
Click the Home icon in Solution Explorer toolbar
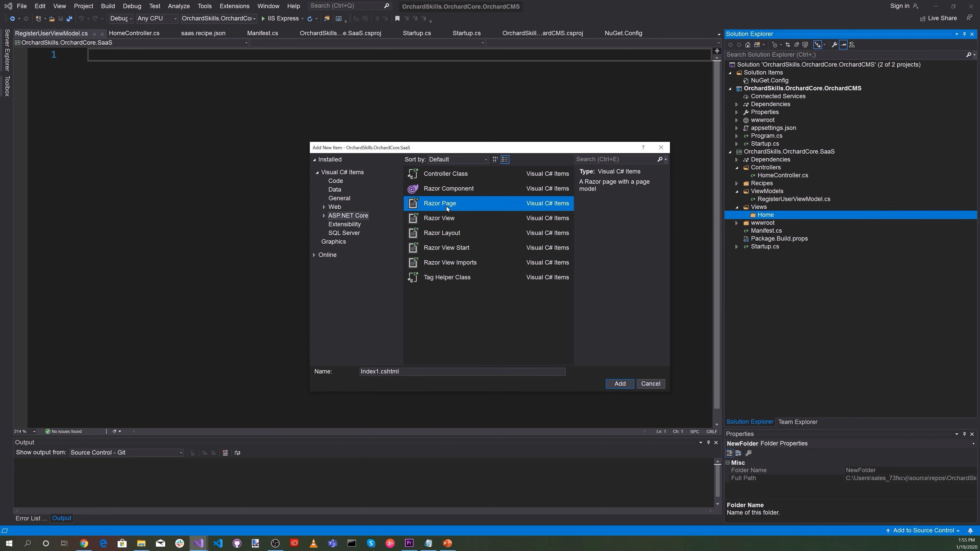(748, 45)
